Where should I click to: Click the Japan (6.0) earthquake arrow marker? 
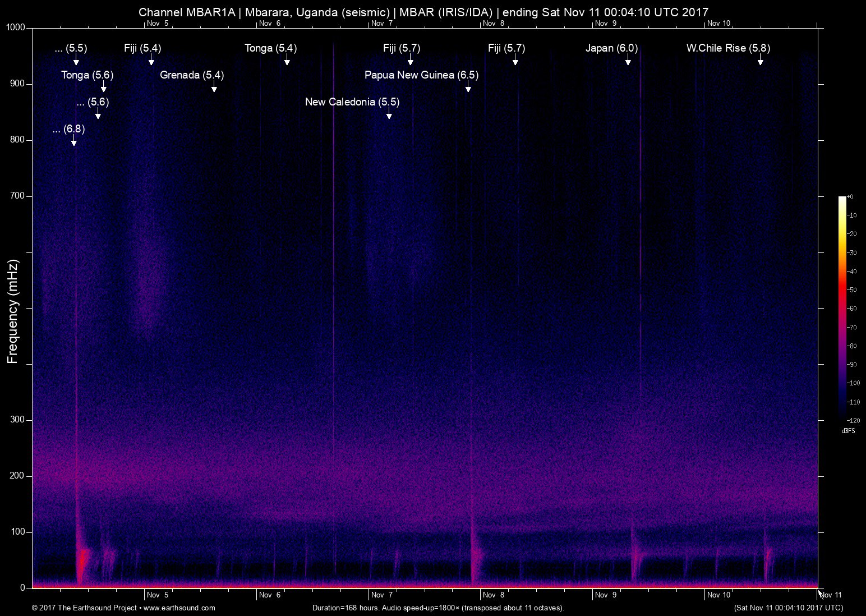[x=628, y=62]
